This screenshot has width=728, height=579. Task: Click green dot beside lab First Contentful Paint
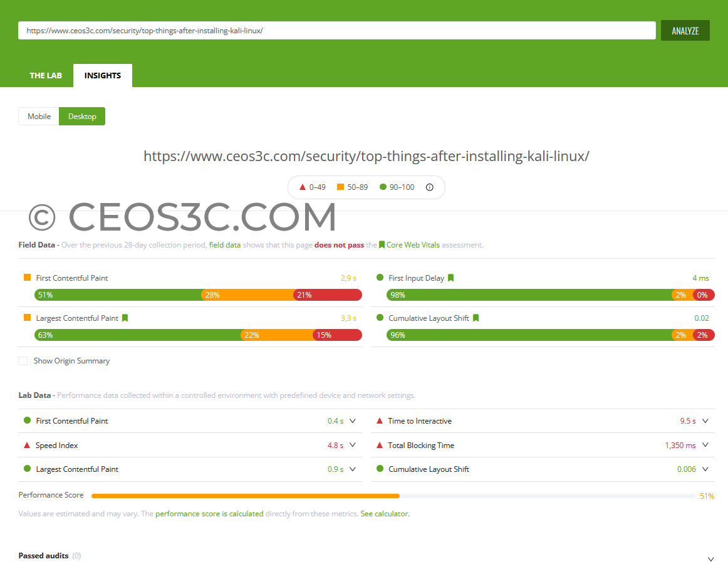tap(27, 420)
